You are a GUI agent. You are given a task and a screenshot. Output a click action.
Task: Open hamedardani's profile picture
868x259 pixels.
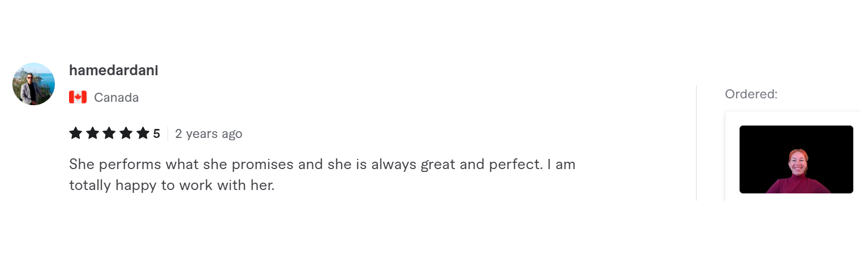pyautogui.click(x=33, y=84)
